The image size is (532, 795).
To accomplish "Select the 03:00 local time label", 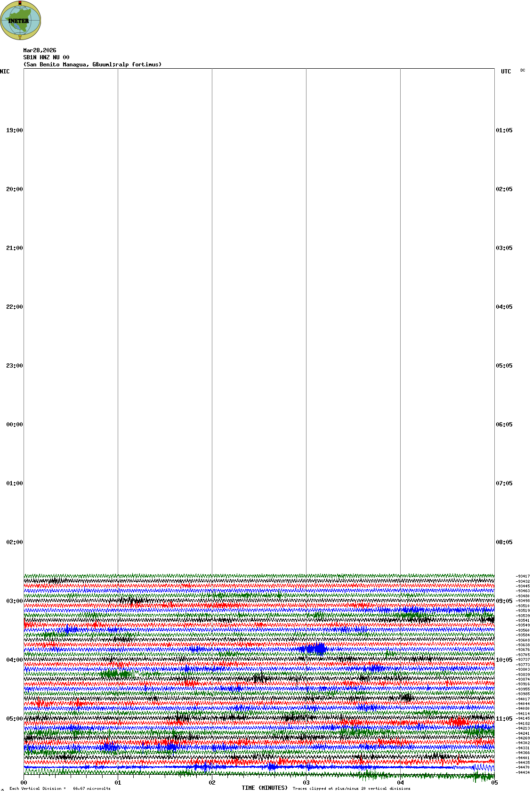I will [x=14, y=601].
